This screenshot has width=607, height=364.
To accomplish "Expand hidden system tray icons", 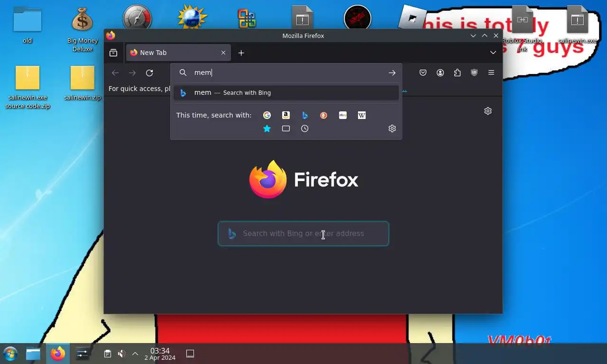I will tap(135, 354).
